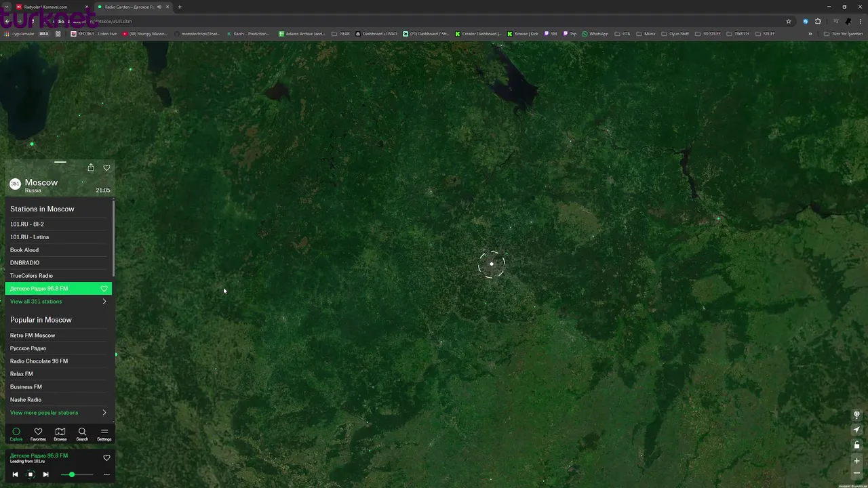
Task: Click the locate me arrow icon
Action: (856, 430)
